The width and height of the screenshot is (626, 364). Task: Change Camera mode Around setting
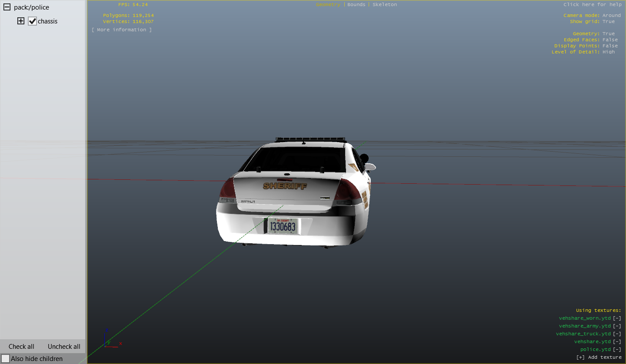[x=611, y=15]
